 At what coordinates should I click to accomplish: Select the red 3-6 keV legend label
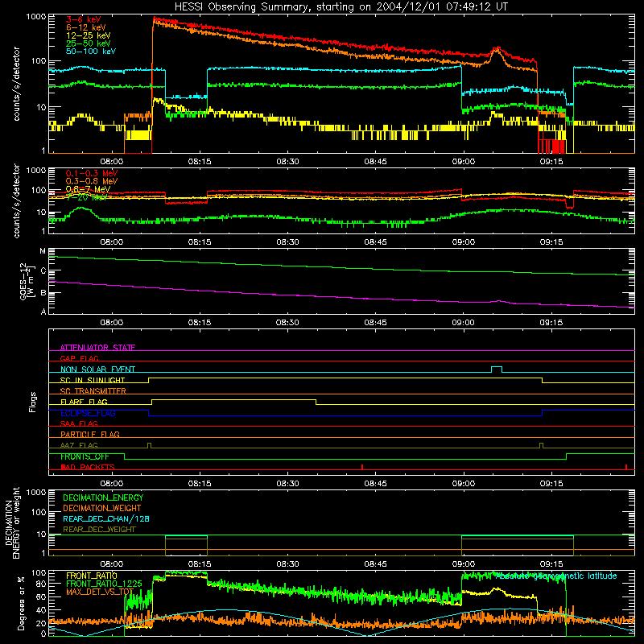click(x=84, y=19)
